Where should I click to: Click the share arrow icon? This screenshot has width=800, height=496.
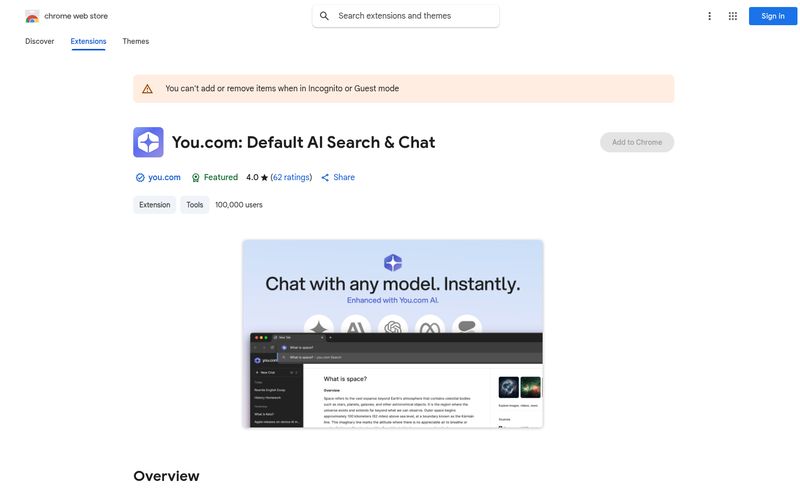325,178
